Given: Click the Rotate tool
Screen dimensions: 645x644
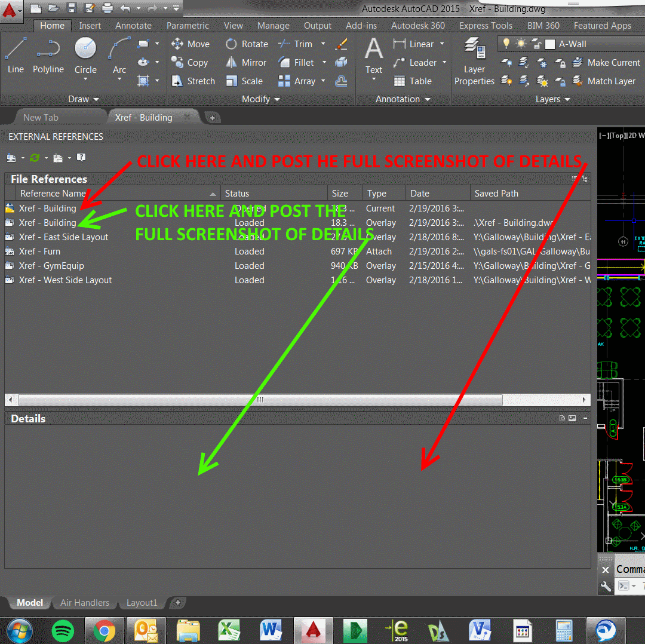Looking at the screenshot, I should [247, 44].
